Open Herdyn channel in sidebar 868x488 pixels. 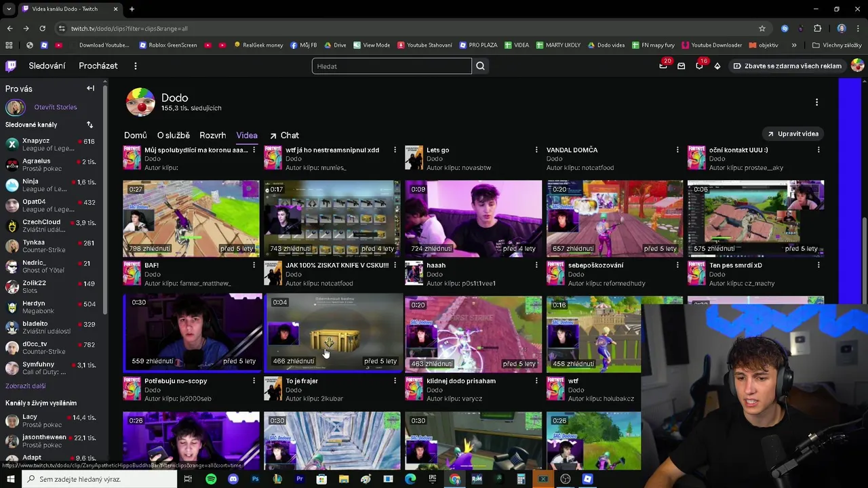[x=52, y=307]
